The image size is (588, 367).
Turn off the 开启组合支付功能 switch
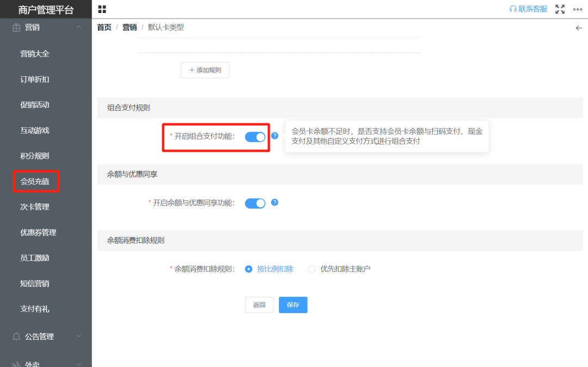coord(255,137)
